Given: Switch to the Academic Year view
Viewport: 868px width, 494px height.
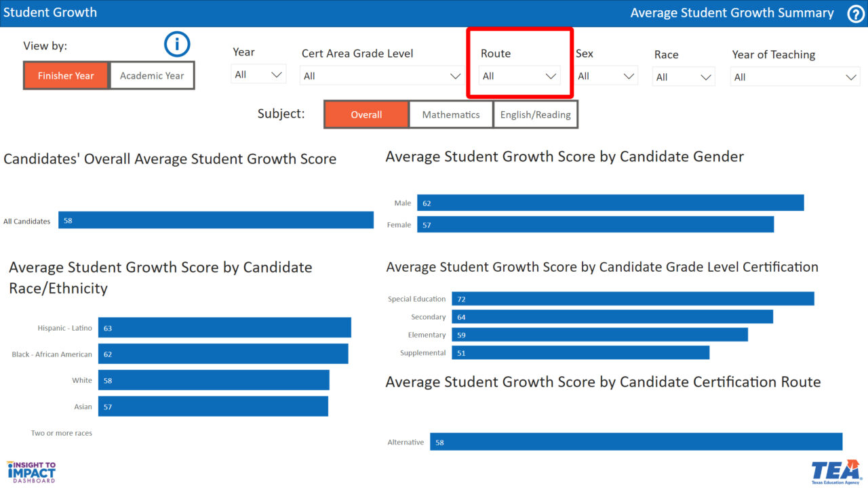Looking at the screenshot, I should click(x=151, y=75).
